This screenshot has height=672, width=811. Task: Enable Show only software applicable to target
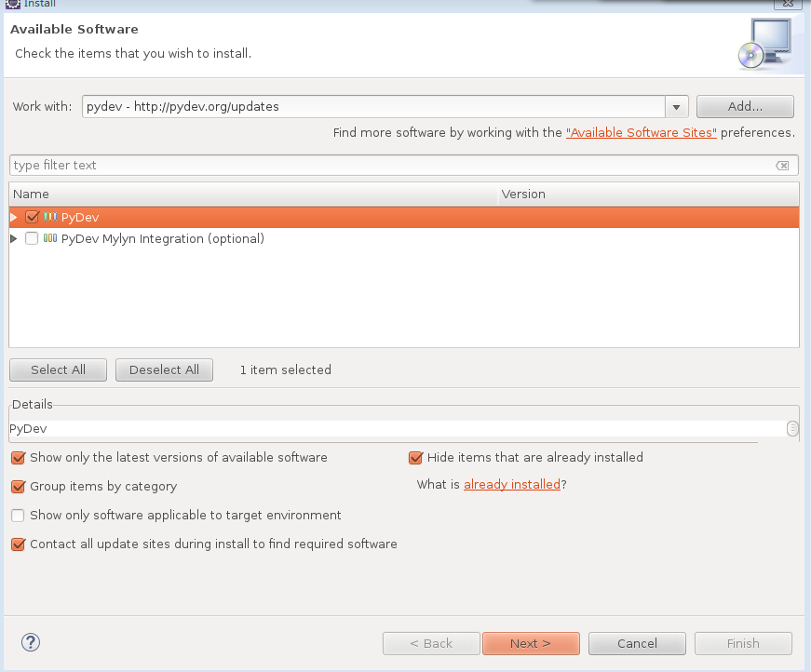18,516
